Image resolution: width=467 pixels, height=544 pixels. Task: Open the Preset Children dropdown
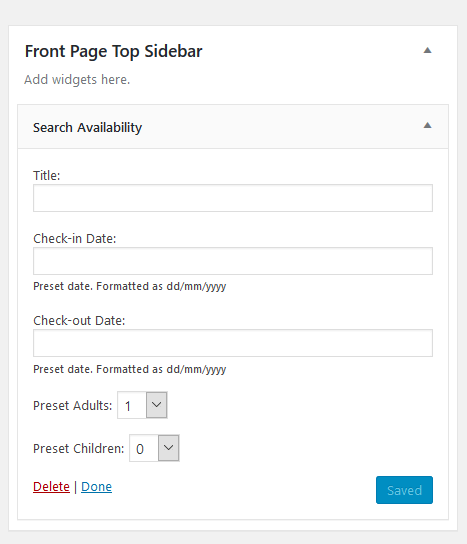(154, 448)
